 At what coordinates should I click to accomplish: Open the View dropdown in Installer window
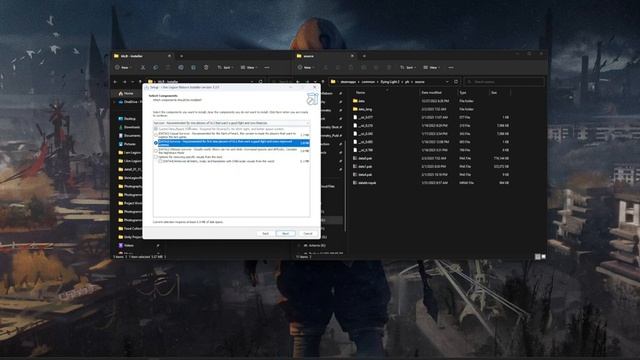(x=248, y=67)
